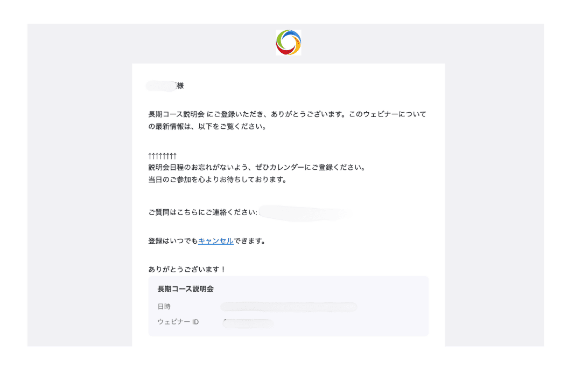Click the 登録はいつでも text before the link
588x372 pixels.
173,241
